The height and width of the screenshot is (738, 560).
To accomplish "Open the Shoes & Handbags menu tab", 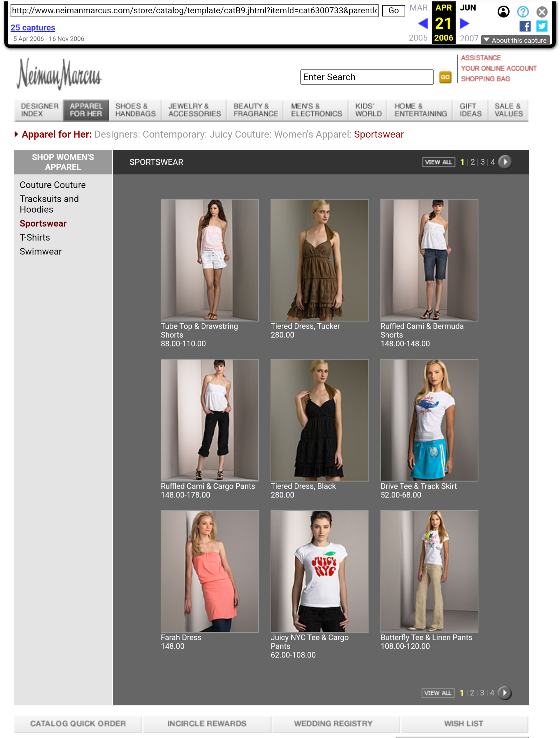I will tap(135, 110).
